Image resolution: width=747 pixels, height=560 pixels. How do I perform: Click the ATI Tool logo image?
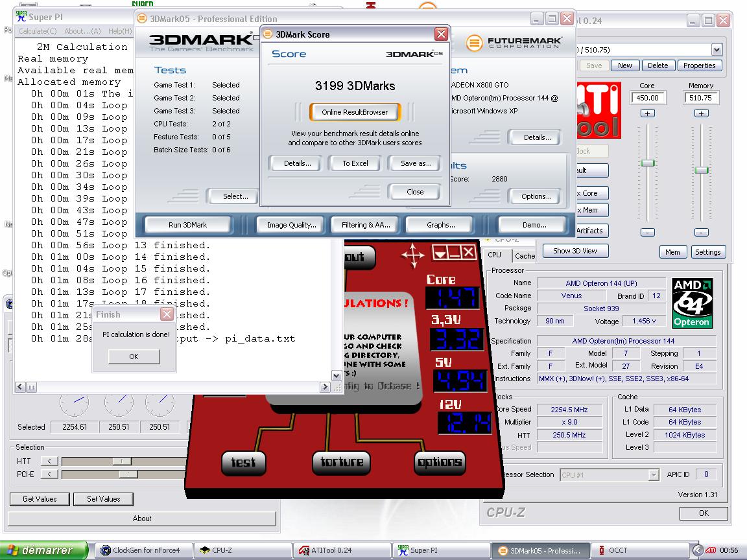599,110
